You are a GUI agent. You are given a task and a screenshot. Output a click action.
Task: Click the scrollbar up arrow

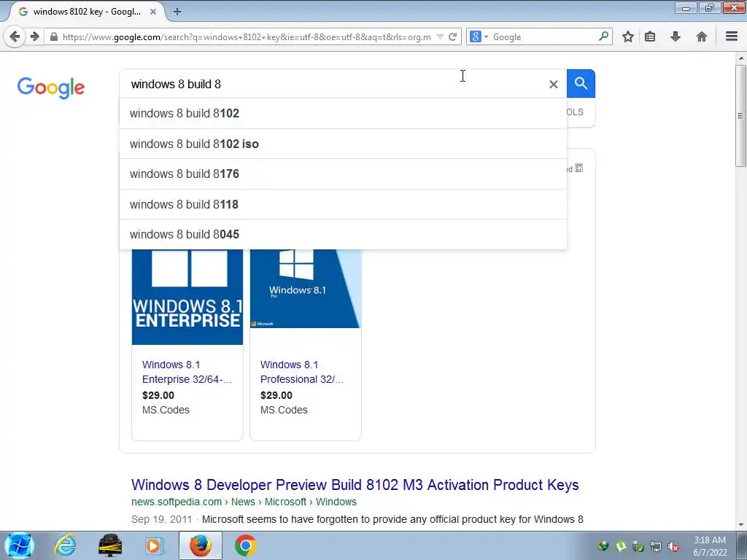point(740,58)
